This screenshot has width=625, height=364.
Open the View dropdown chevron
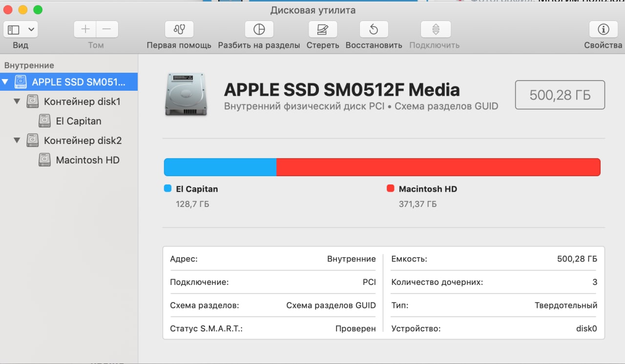(x=31, y=30)
